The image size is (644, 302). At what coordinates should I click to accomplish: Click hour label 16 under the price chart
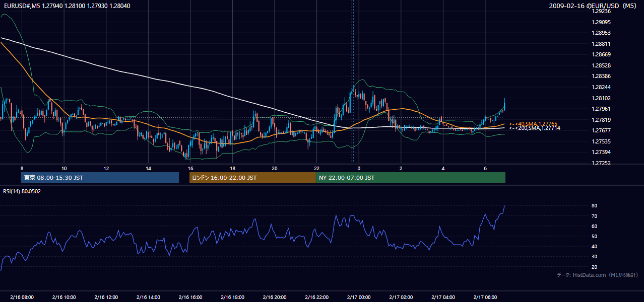tap(190, 168)
